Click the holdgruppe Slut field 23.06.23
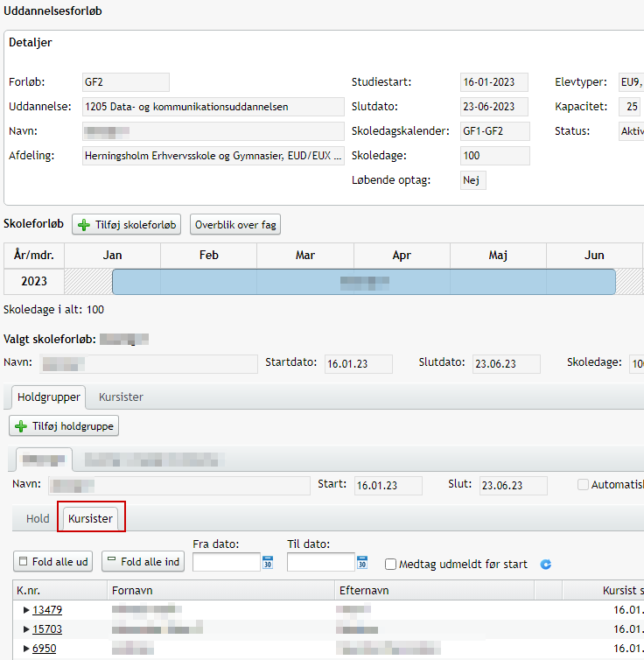This screenshot has width=644, height=660. pos(513,485)
